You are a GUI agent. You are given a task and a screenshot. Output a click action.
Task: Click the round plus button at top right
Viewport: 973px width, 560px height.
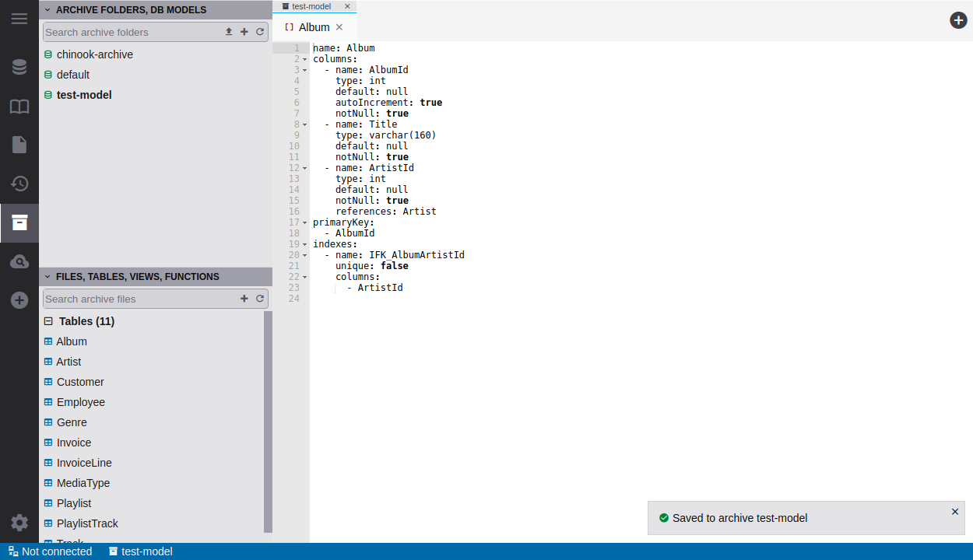[958, 20]
